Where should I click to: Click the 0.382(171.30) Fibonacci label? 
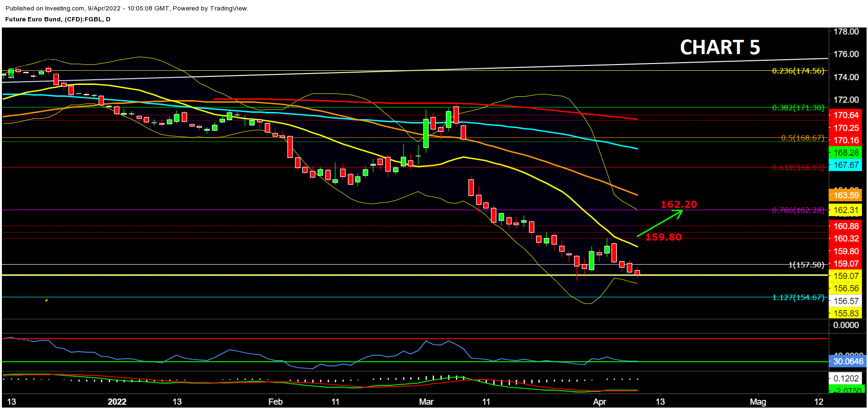tap(798, 108)
